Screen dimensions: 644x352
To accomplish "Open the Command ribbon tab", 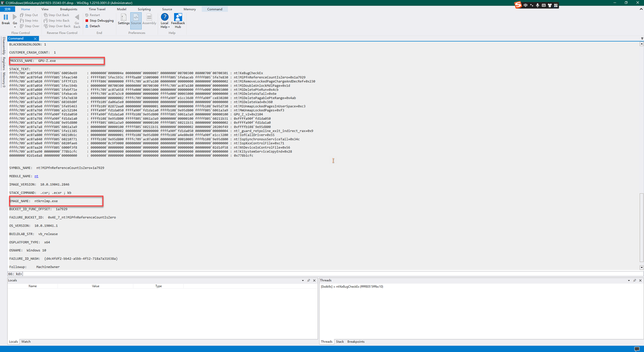I will pyautogui.click(x=215, y=9).
